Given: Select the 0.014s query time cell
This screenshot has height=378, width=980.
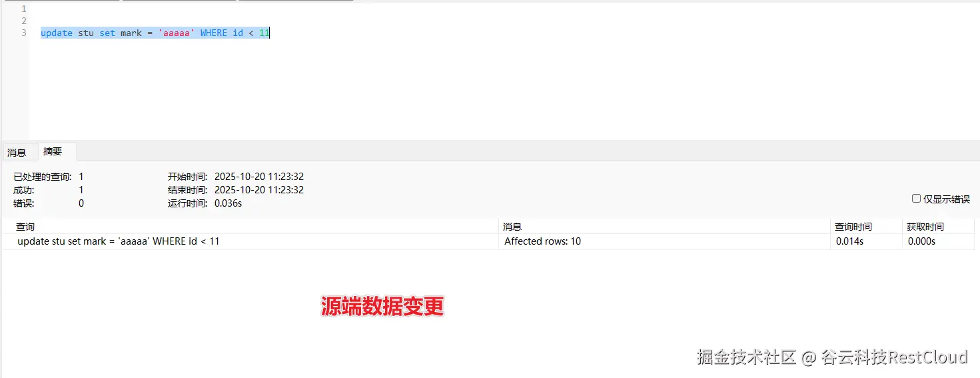Looking at the screenshot, I should click(849, 241).
